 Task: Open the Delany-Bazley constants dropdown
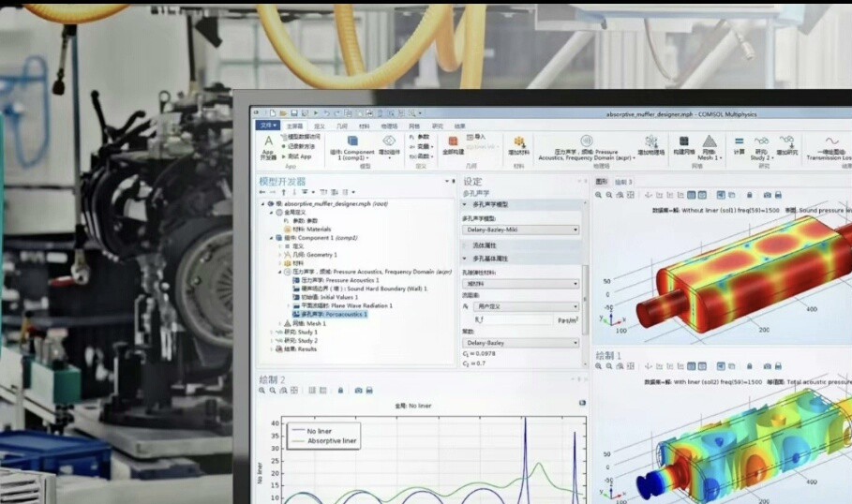[x=520, y=343]
